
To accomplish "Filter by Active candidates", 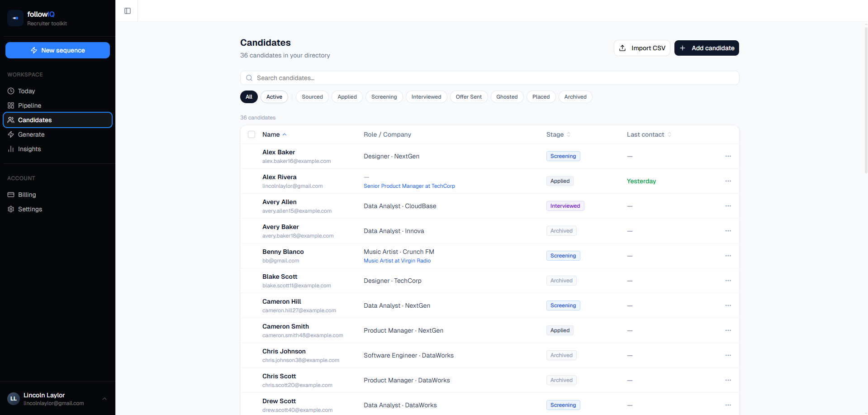I will pyautogui.click(x=274, y=97).
